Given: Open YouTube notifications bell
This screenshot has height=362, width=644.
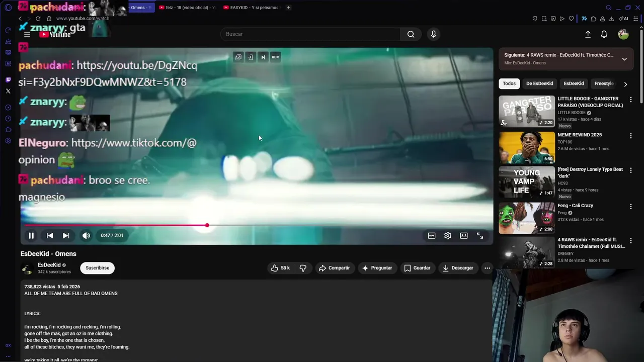Looking at the screenshot, I should tap(604, 34).
